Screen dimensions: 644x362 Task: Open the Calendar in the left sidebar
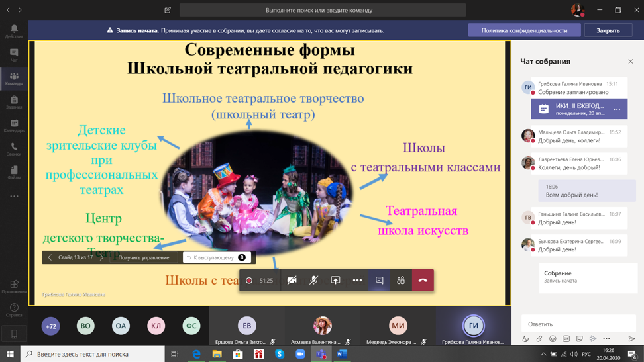(x=14, y=125)
